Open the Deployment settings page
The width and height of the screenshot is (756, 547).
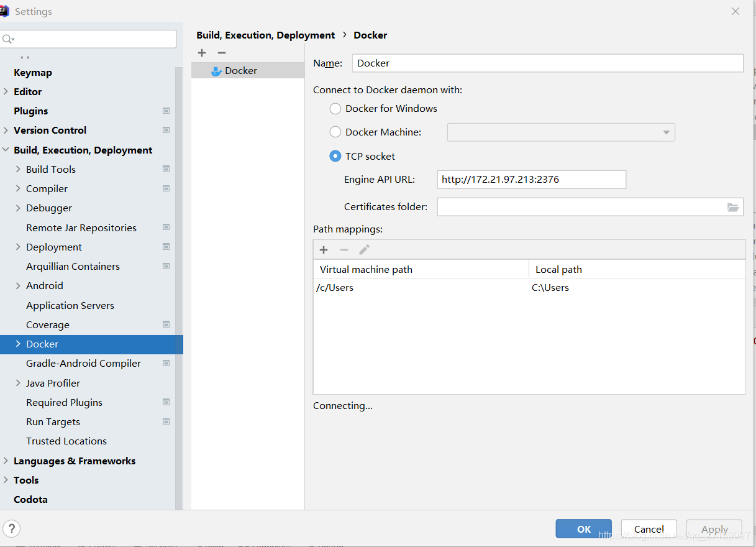pos(53,247)
